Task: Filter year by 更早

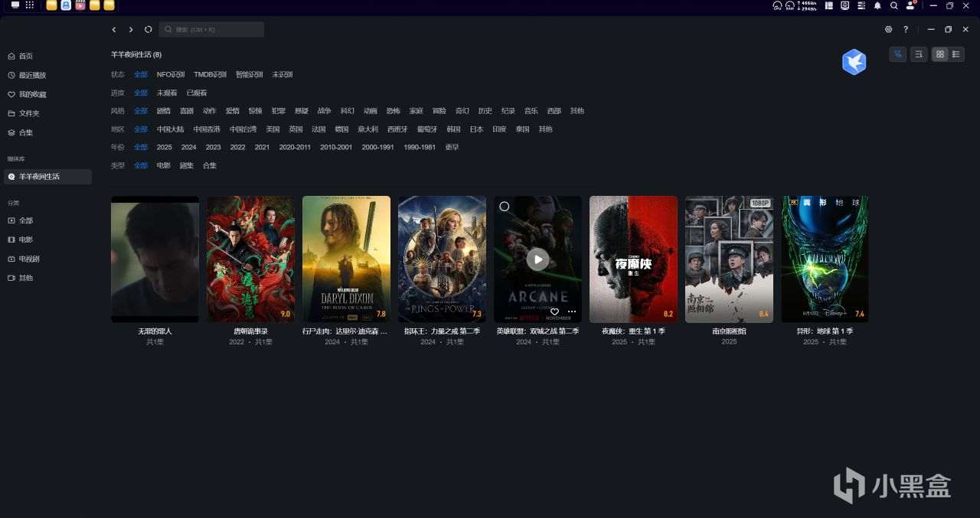Action: 452,147
